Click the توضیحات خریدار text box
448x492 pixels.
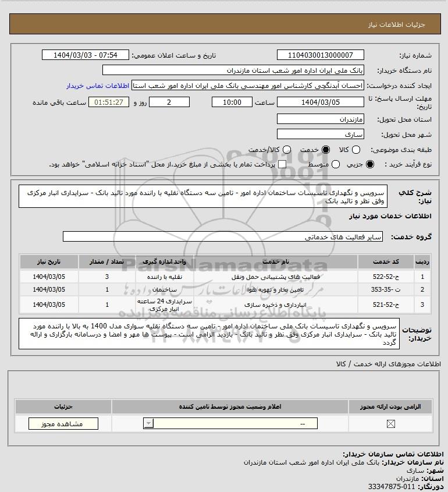pos(209,334)
